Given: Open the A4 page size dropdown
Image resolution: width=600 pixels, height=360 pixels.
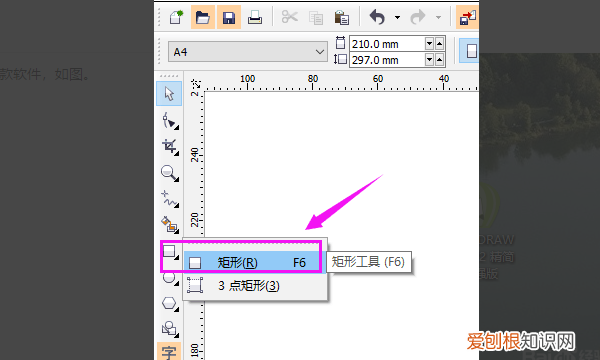Looking at the screenshot, I should click(248, 52).
